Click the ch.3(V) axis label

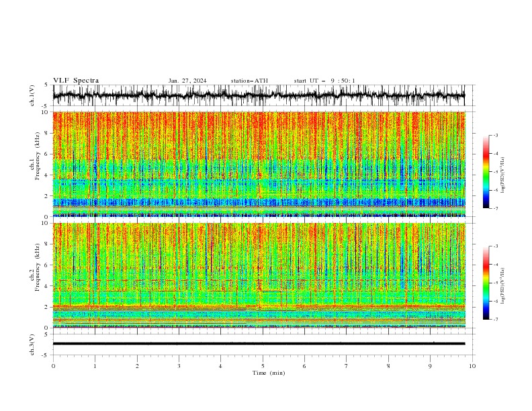[32, 345]
